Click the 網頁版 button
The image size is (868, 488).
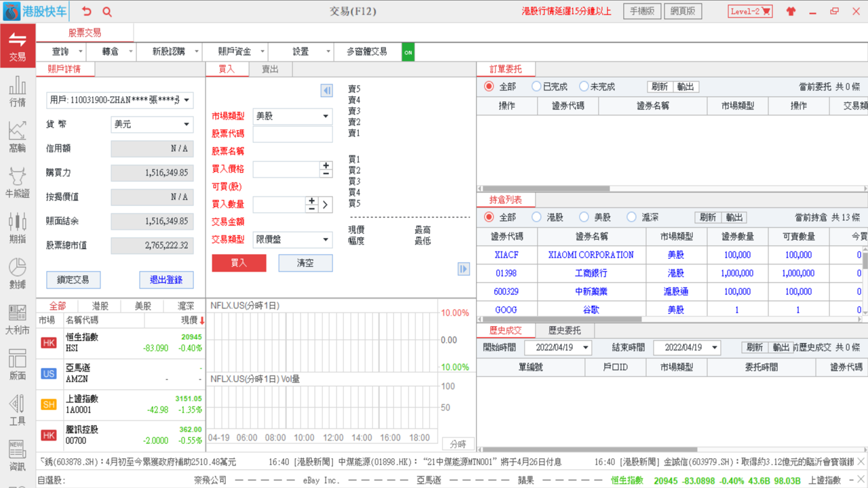click(684, 12)
